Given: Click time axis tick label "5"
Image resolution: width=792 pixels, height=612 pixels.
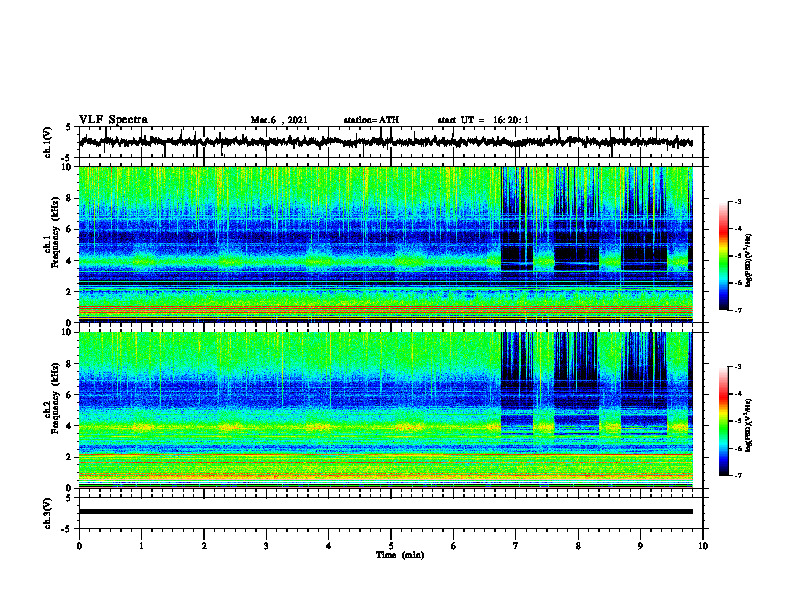Looking at the screenshot, I should 391,546.
